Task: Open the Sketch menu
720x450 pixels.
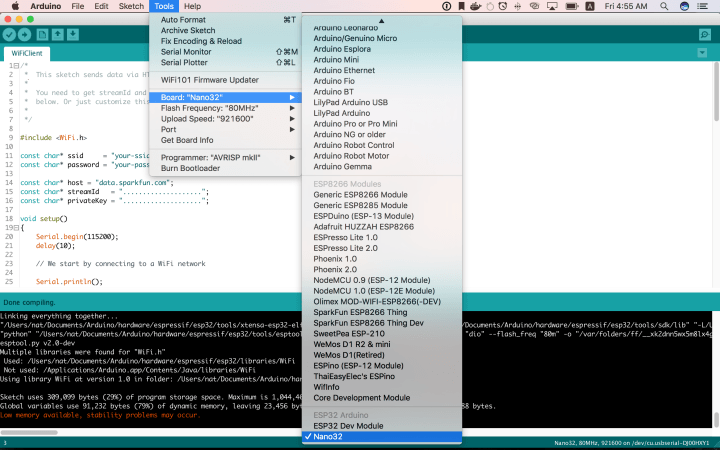Action: 131,6
